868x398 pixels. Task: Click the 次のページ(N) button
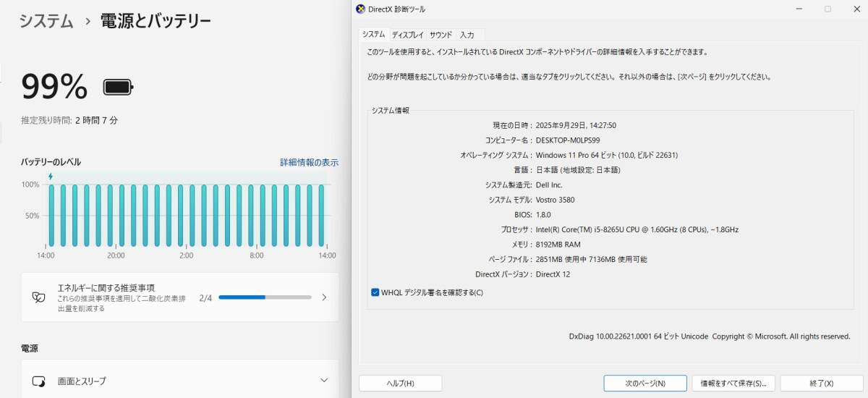pos(645,383)
